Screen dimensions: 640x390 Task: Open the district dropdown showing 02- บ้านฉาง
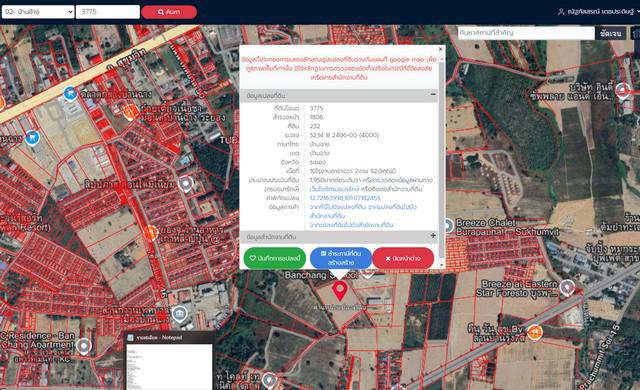(38, 12)
